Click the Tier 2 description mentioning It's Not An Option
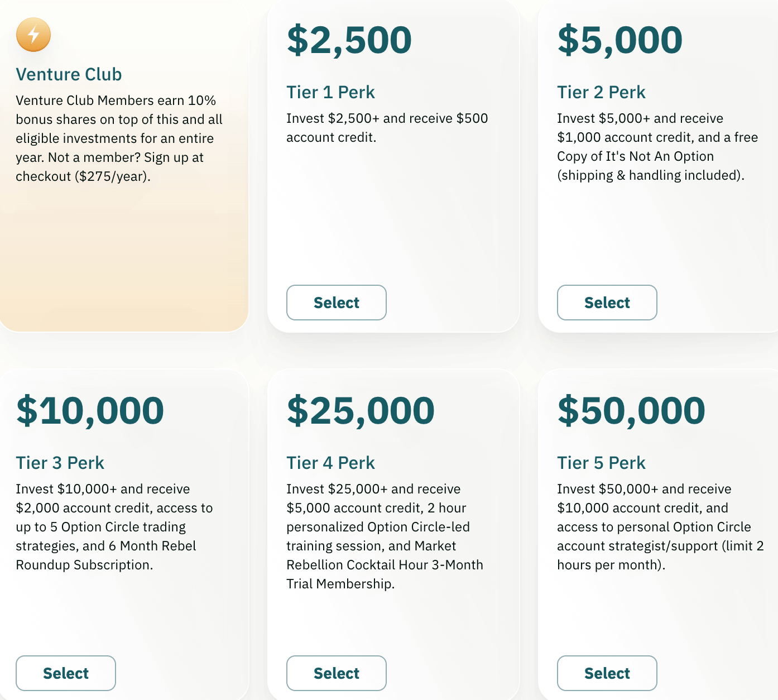778x700 pixels. point(657,147)
